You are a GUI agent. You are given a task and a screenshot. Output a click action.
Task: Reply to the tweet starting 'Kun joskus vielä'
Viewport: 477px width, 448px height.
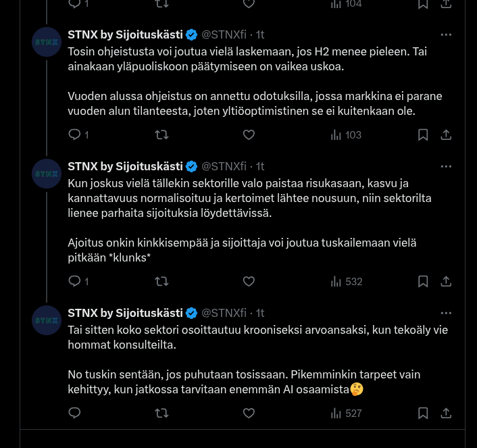point(75,281)
